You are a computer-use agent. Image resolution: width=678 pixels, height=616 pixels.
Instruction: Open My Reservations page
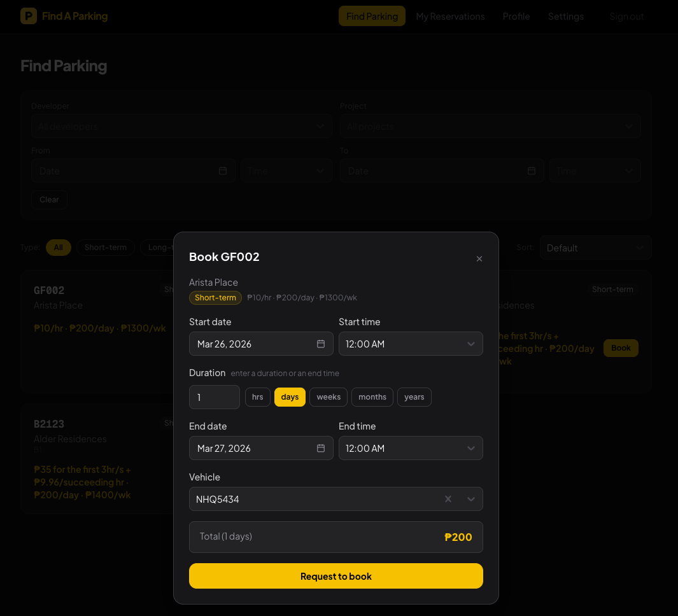coord(450,16)
